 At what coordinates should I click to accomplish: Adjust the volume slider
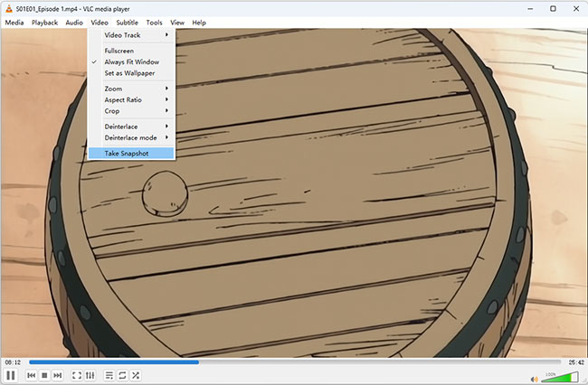559,378
